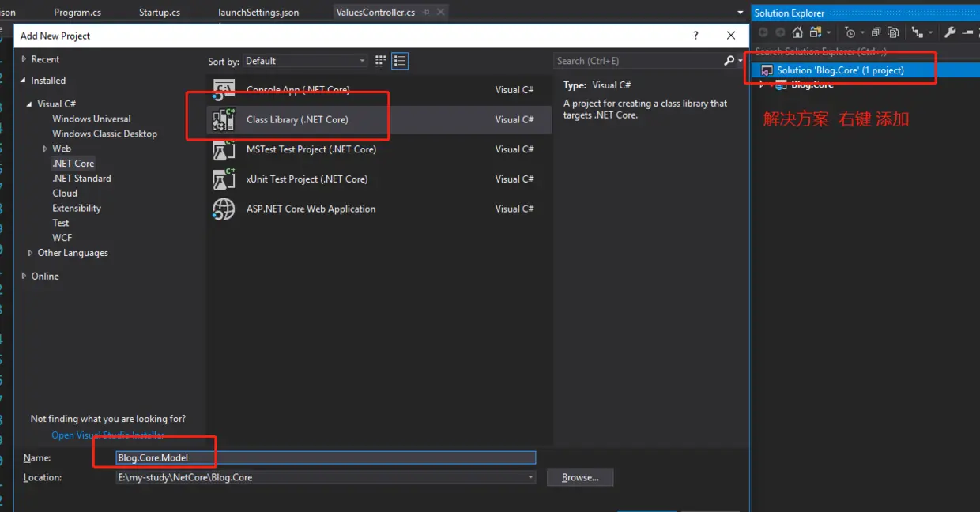The width and height of the screenshot is (980, 512).
Task: Click the MSTest Test Project flask icon
Action: [224, 149]
